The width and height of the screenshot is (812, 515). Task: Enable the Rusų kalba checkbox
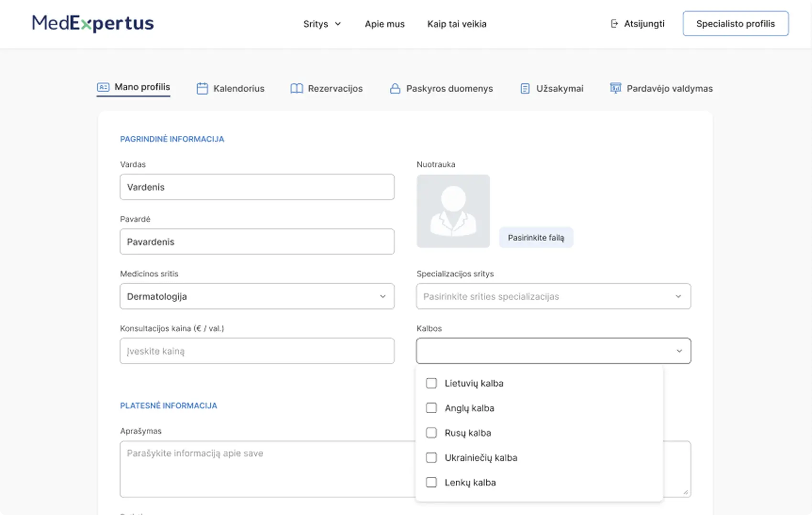[x=431, y=433]
